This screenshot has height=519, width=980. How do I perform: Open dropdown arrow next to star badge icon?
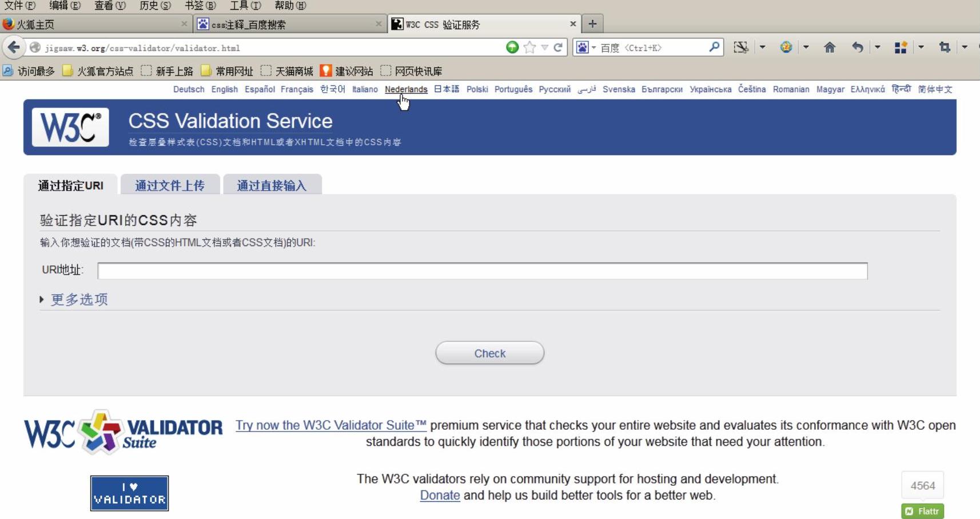[806, 47]
